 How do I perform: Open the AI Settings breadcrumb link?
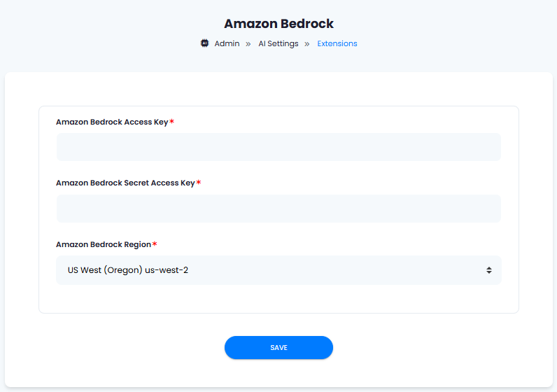278,43
